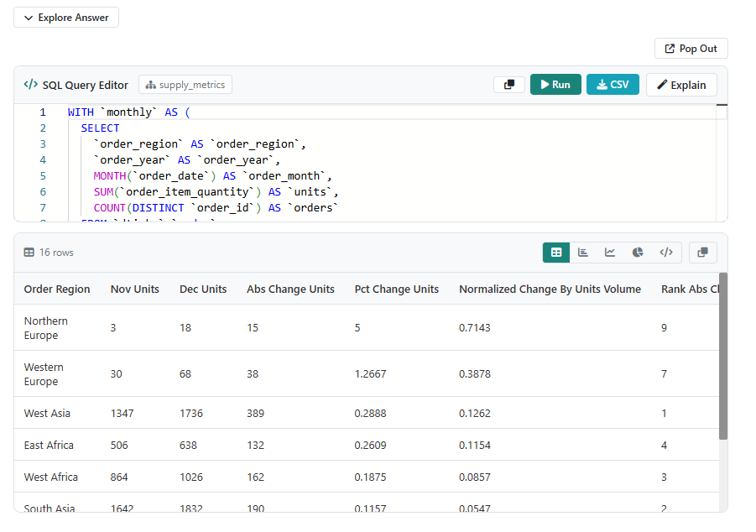Image resolution: width=756 pixels, height=532 pixels.
Task: Copy the results table data
Action: pos(702,253)
